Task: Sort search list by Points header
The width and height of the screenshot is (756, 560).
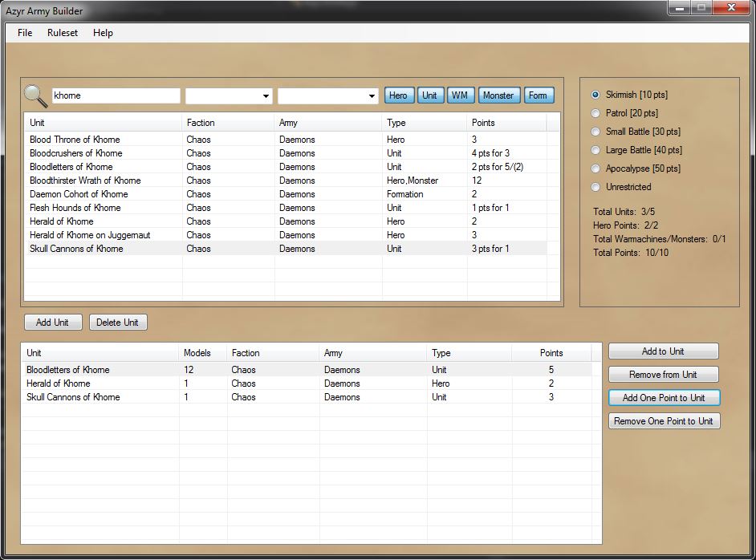Action: click(x=506, y=123)
